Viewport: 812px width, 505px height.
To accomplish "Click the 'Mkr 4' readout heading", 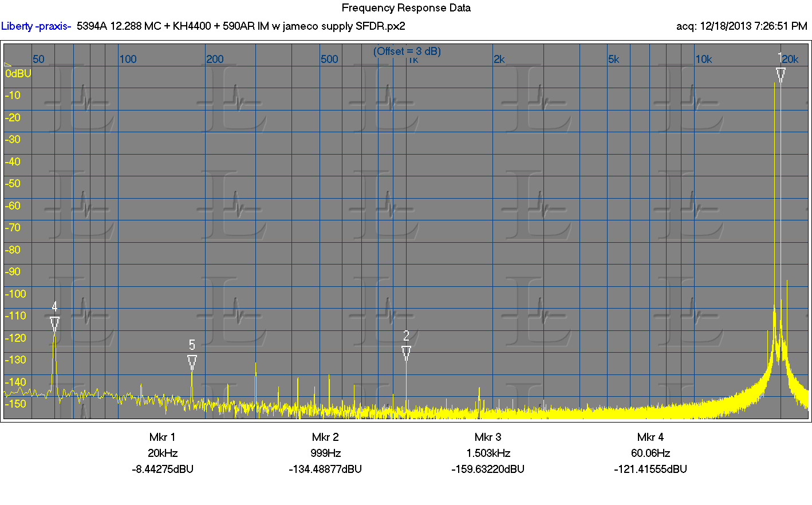I will click(x=651, y=437).
